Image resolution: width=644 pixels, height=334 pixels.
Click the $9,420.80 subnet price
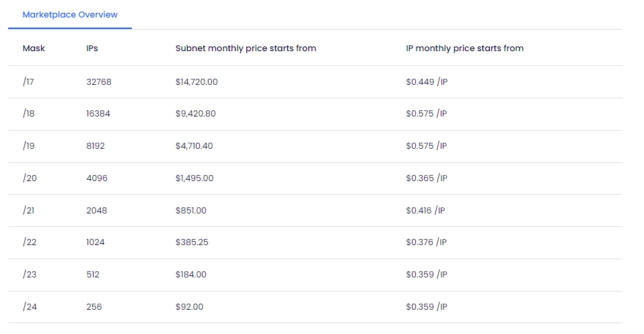tap(195, 114)
